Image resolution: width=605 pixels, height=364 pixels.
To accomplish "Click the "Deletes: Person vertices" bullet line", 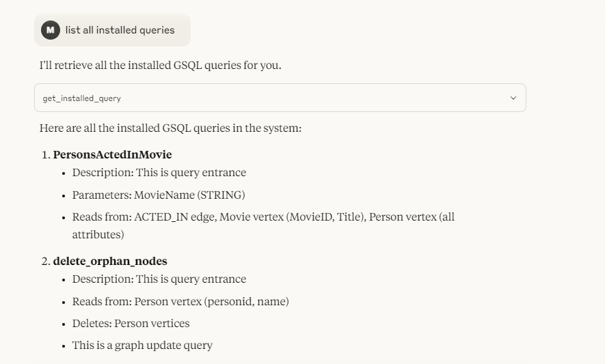I will (x=131, y=323).
